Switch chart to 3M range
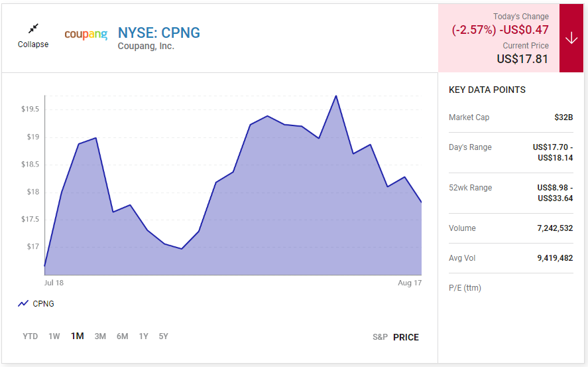The height and width of the screenshot is (367, 588). pos(100,336)
